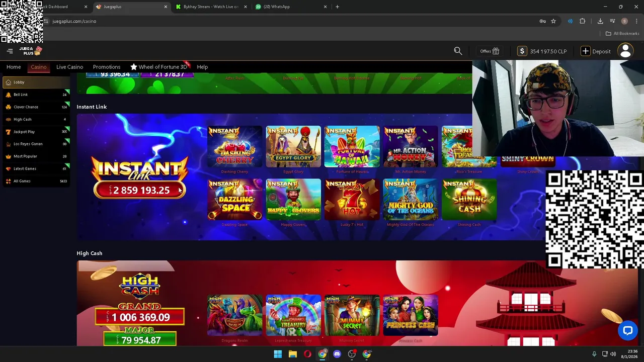
Task: Open the Mummy Secret game
Action: (352, 315)
